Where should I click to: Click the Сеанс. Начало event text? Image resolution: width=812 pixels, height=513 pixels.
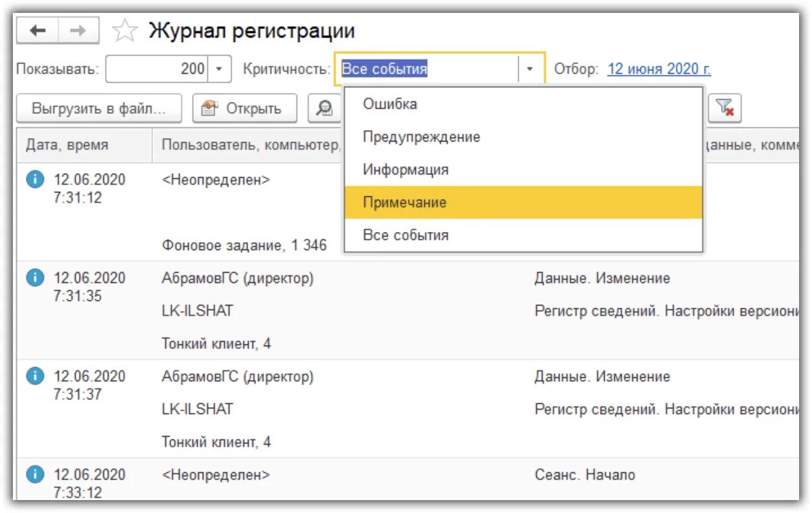[x=585, y=476]
